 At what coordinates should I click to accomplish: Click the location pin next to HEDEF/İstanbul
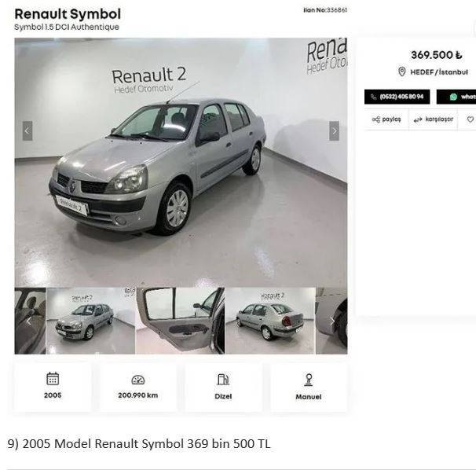tap(401, 72)
